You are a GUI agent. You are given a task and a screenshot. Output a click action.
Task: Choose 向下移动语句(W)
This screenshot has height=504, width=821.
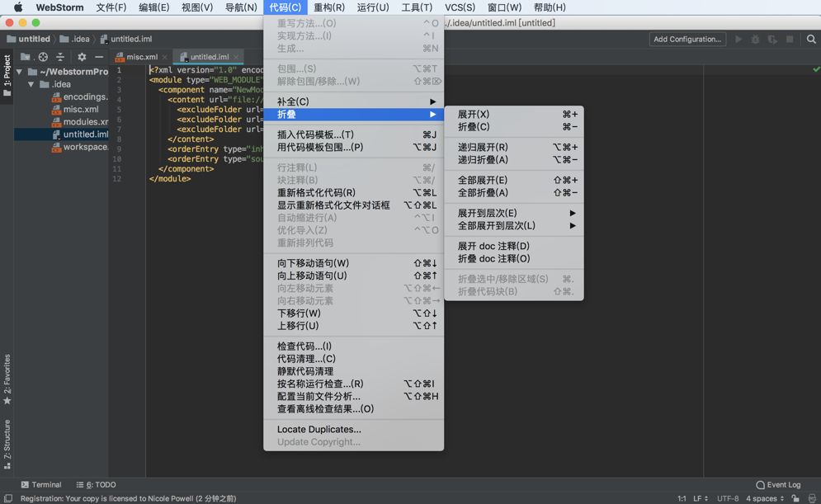353,263
